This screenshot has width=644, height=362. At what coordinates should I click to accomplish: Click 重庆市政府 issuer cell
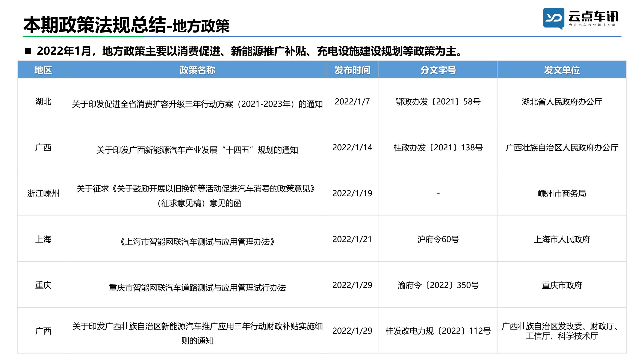[562, 285]
